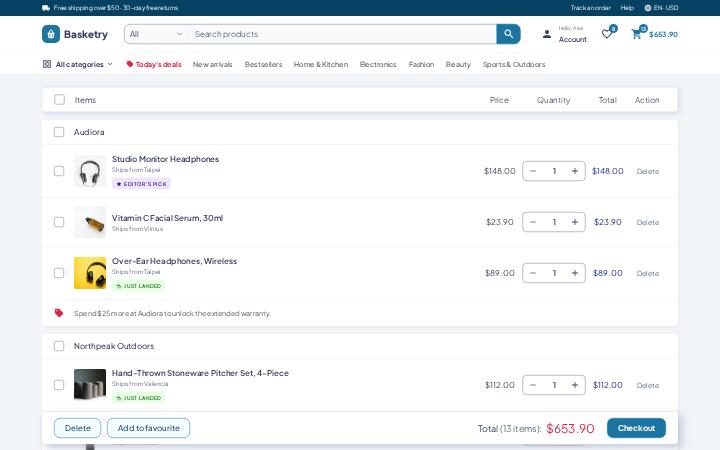
Task: Open the Electronics category
Action: tap(378, 64)
